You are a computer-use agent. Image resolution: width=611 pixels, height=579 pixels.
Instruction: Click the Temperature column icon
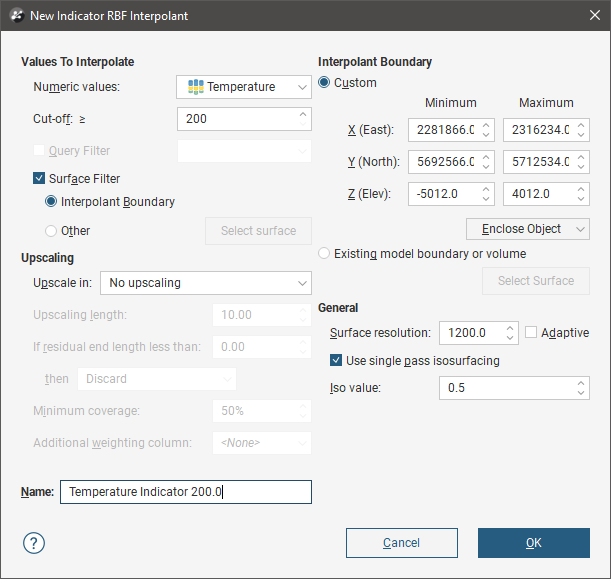tap(195, 87)
